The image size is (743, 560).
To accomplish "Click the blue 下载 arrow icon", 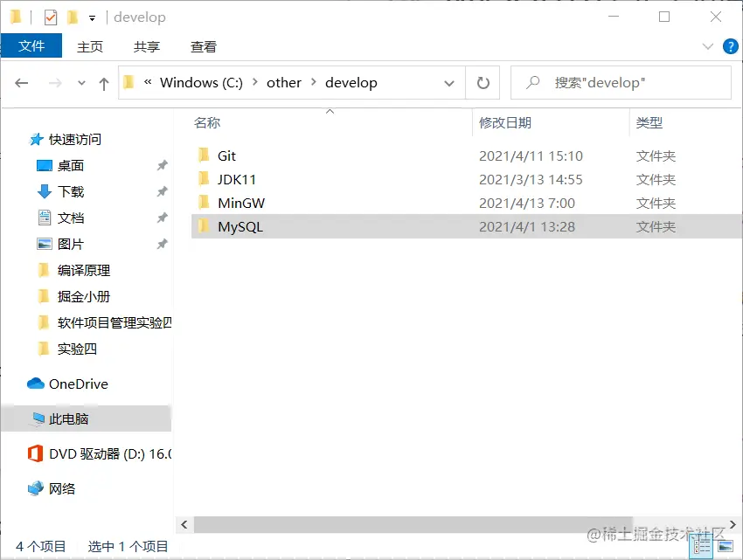I will click(x=45, y=191).
